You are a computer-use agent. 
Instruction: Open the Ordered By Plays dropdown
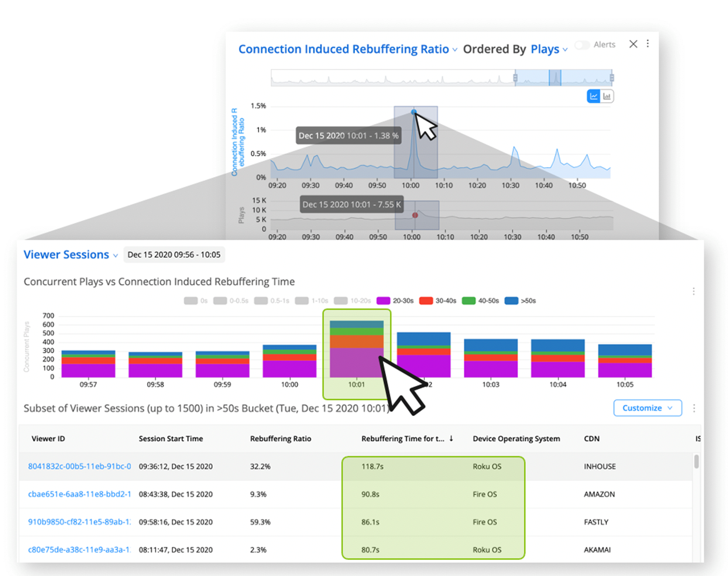pyautogui.click(x=549, y=49)
